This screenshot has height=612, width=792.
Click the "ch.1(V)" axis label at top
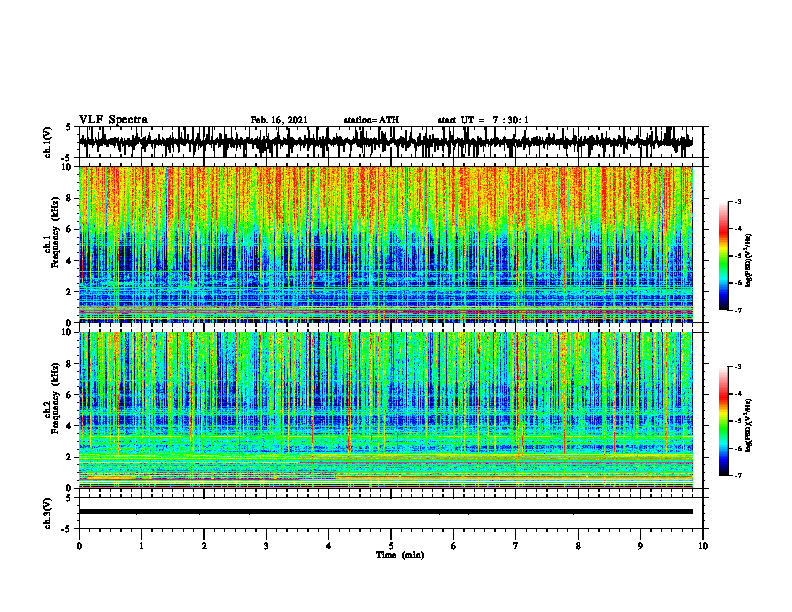coord(48,142)
